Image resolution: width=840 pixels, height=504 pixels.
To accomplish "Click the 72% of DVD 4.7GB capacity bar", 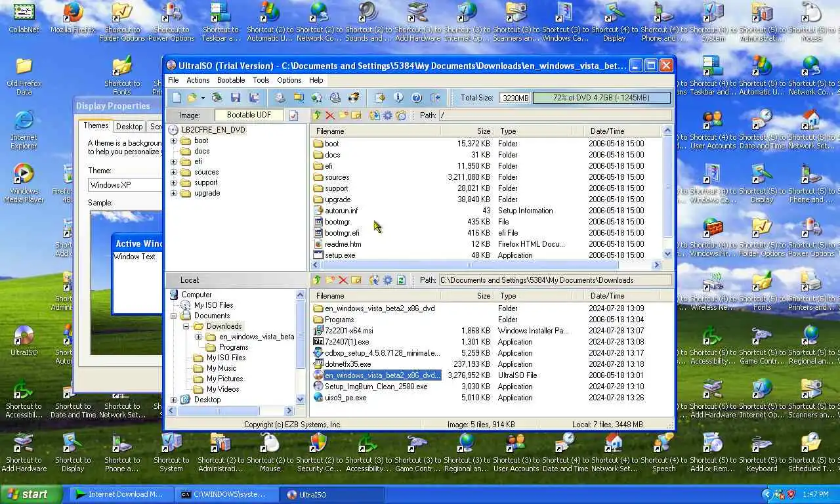I will tap(602, 98).
